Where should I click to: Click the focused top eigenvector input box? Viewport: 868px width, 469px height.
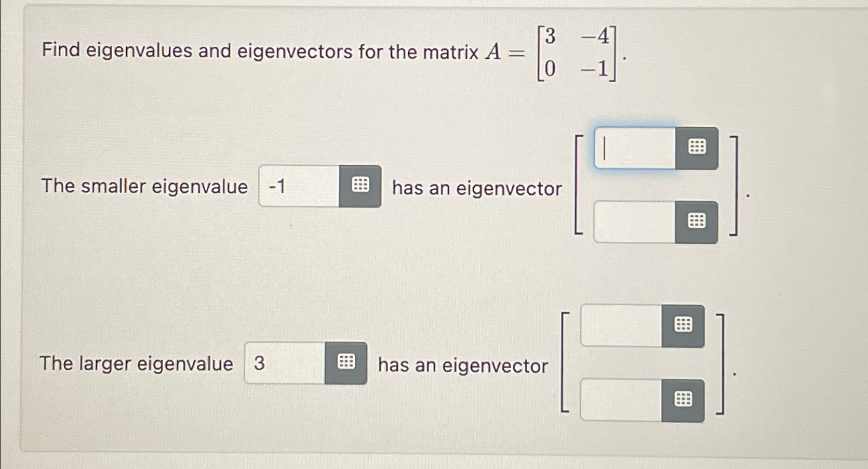634,148
